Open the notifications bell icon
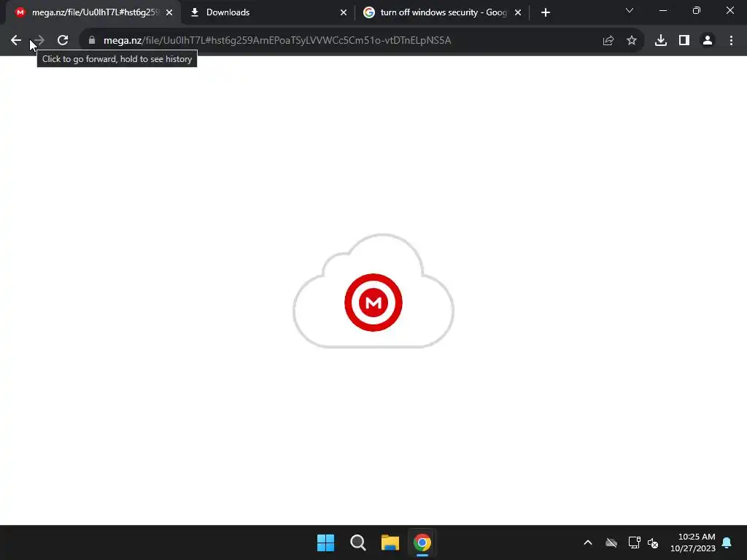 point(727,542)
